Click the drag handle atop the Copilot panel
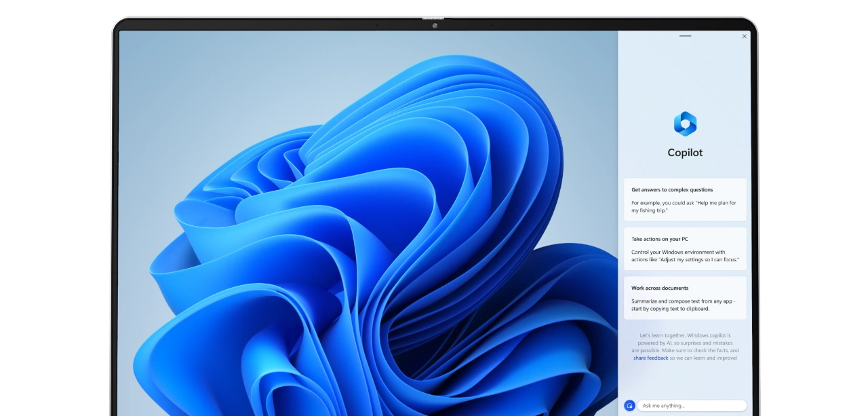Screen dimensions: 868x416 [685, 36]
